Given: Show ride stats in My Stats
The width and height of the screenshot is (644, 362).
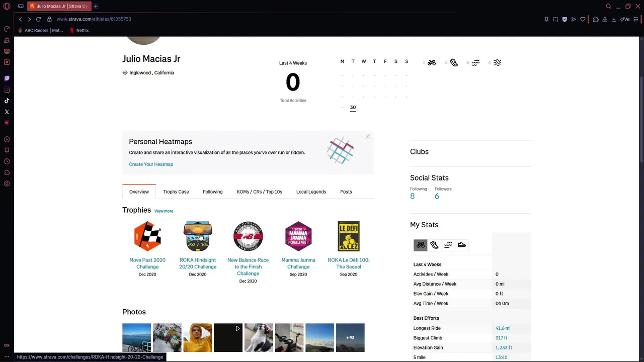Looking at the screenshot, I should pos(420,245).
